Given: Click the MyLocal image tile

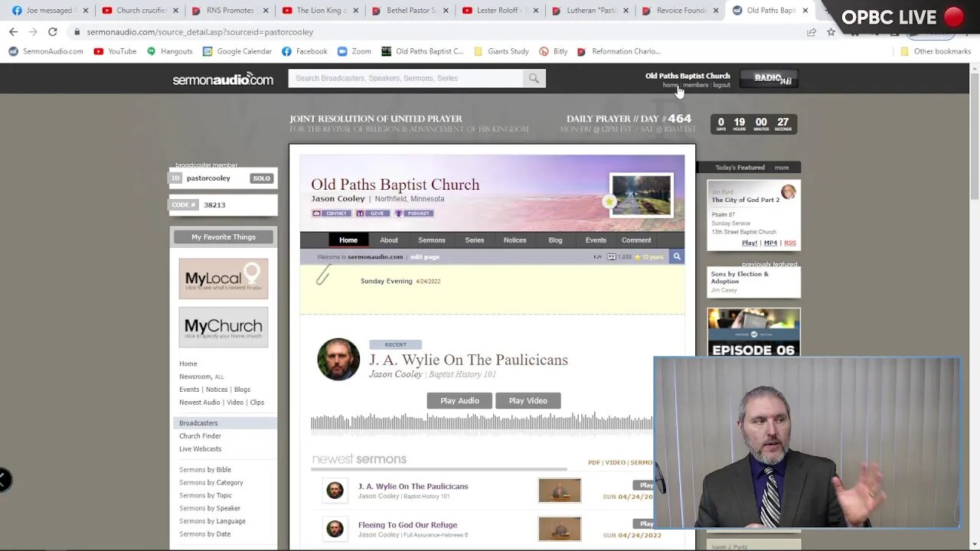Looking at the screenshot, I should pos(224,279).
